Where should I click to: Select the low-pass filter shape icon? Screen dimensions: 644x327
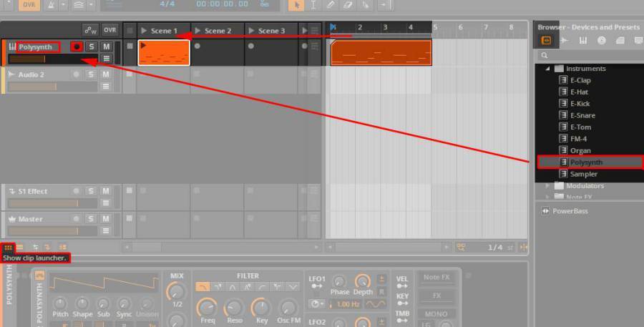(203, 287)
